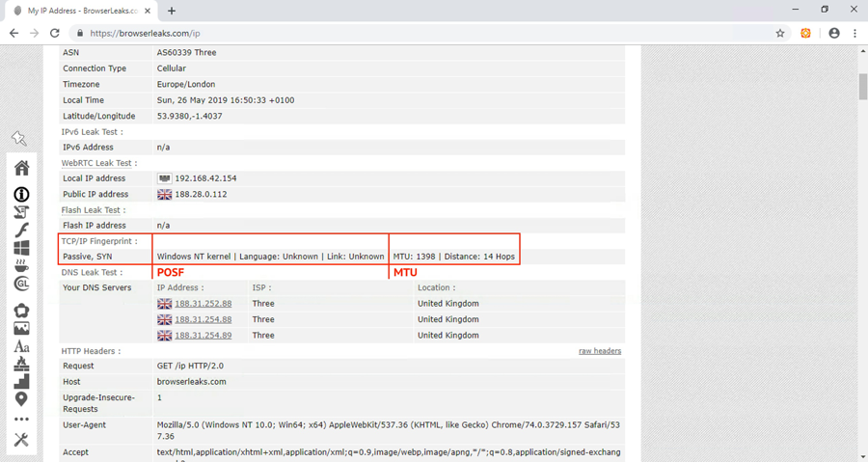Open the Chrome profile avatar icon

pos(834,33)
